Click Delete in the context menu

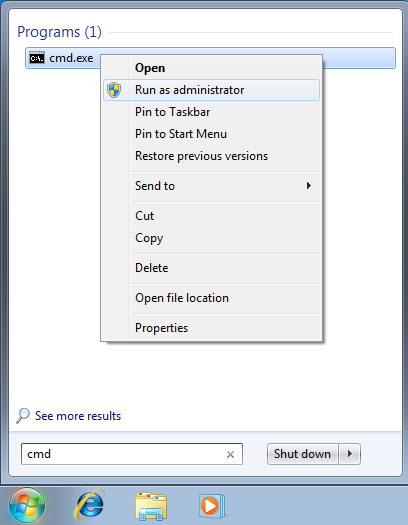pos(212,268)
